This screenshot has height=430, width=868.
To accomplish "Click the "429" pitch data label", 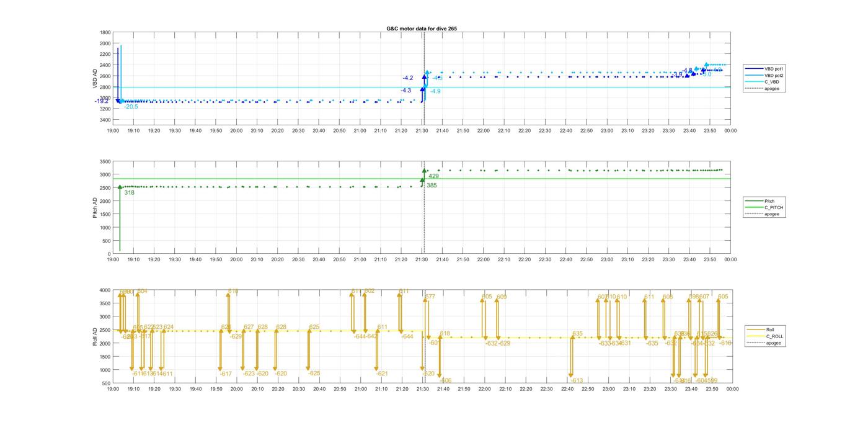I will [x=434, y=176].
